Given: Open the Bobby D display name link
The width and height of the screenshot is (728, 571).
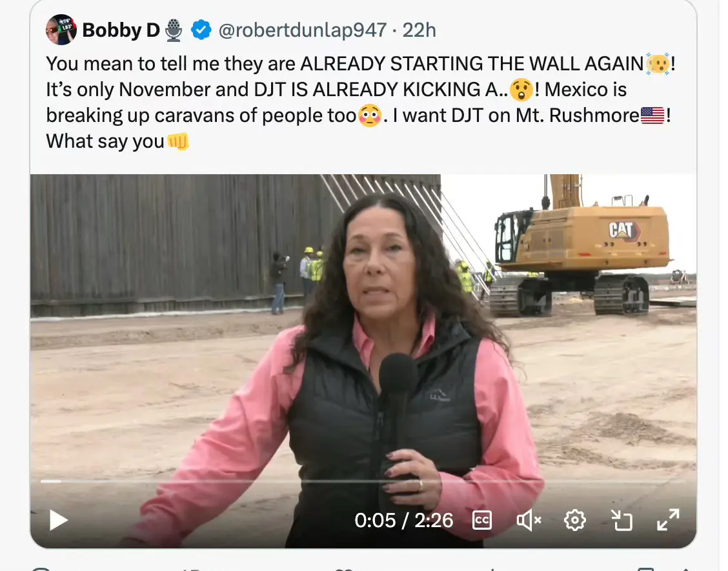Looking at the screenshot, I should (x=121, y=30).
